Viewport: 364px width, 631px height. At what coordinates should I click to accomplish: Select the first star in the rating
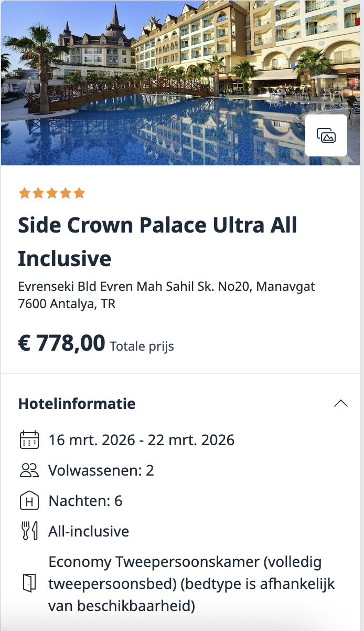(24, 193)
